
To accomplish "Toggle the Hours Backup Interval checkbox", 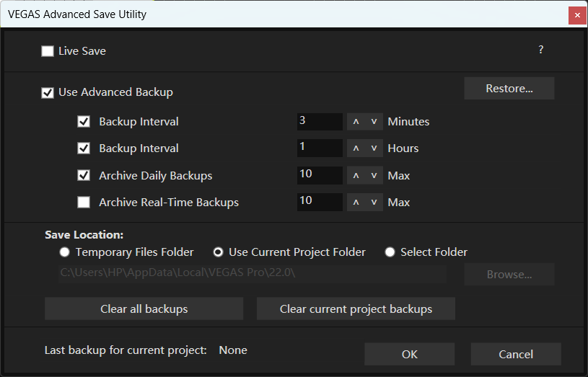I will (84, 148).
